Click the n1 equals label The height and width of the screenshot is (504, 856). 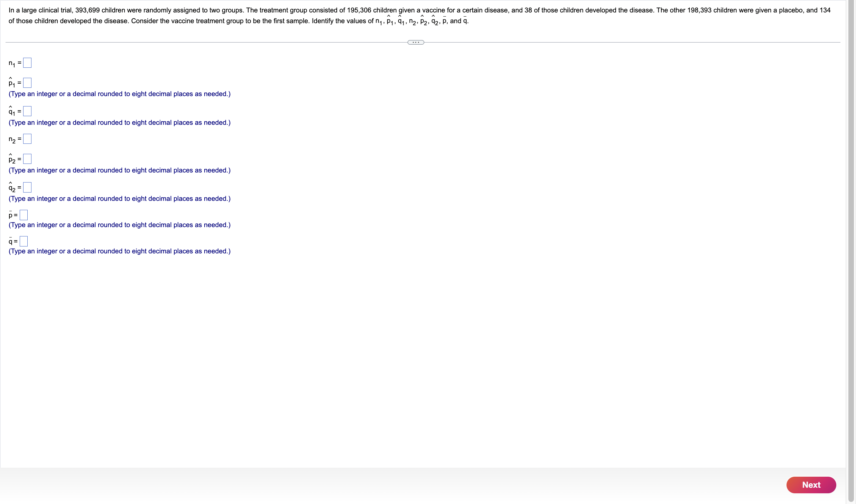pos(14,63)
